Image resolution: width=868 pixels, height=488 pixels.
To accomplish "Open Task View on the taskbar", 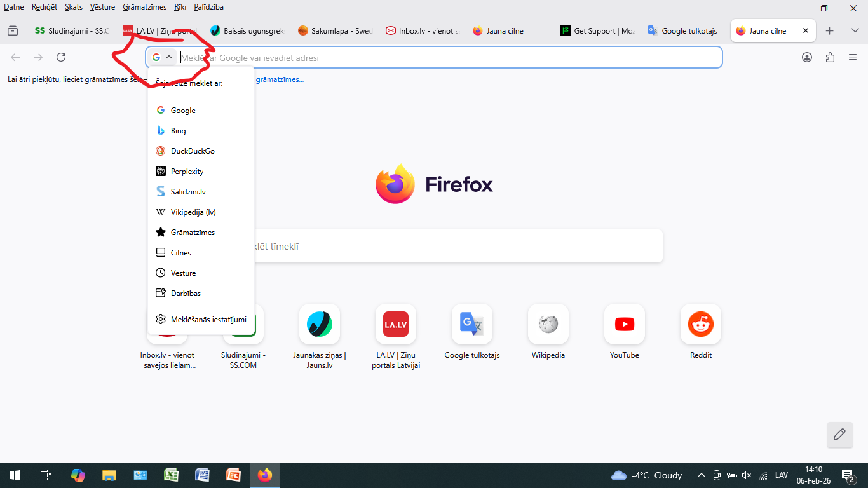I will pos(46,475).
